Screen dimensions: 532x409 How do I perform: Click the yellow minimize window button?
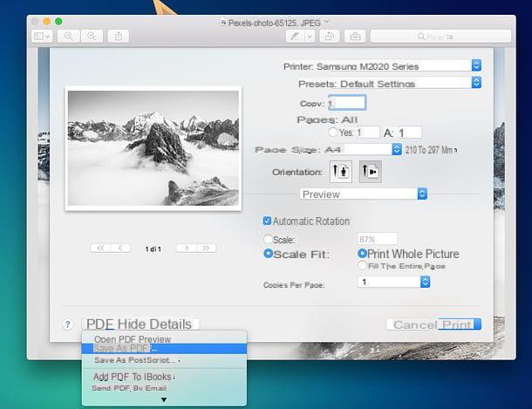(46, 21)
